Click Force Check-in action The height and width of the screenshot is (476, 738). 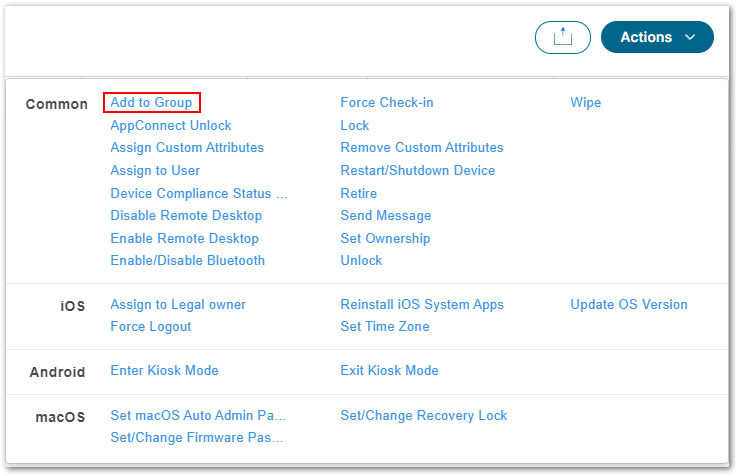[x=387, y=102]
